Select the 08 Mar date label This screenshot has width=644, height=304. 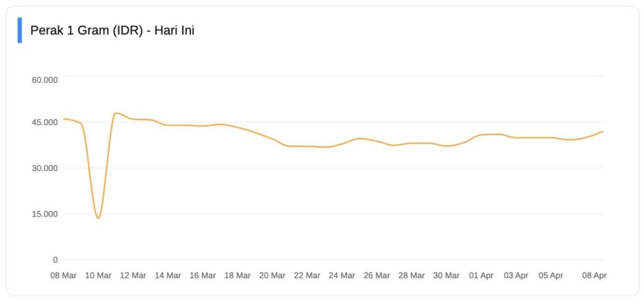tap(64, 276)
